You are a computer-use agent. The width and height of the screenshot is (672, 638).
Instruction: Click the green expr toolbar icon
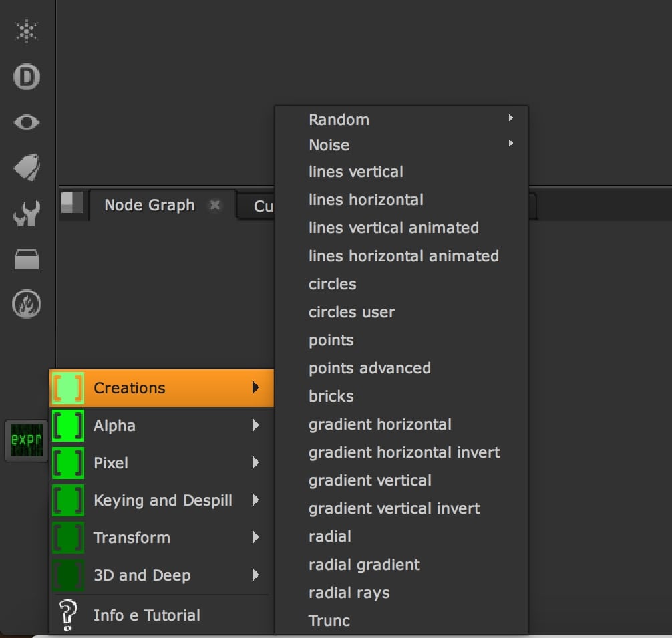point(27,440)
